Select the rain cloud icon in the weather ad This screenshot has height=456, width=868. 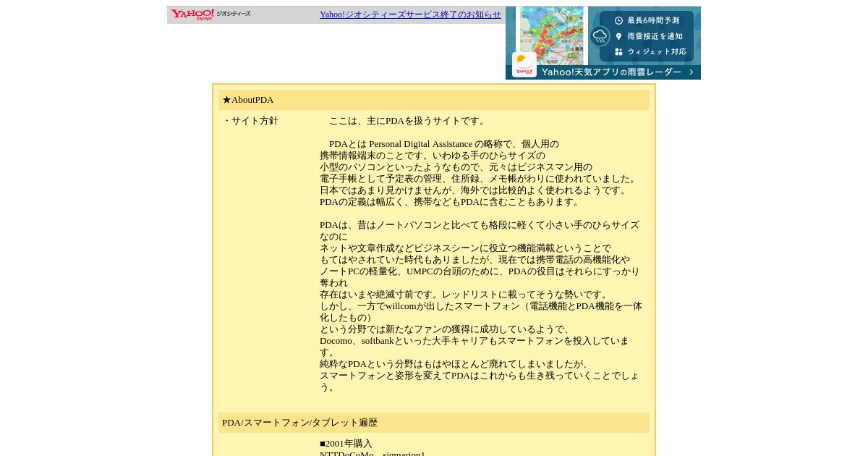pos(600,36)
